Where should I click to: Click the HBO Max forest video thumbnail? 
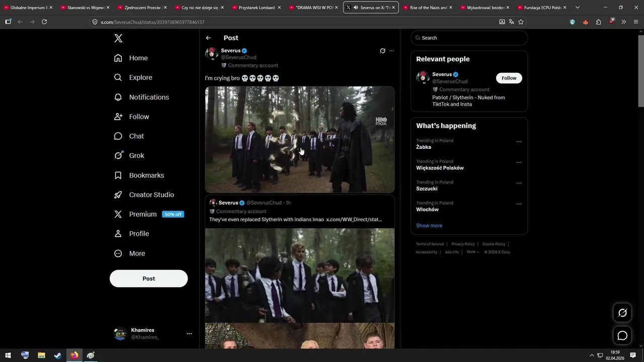point(300,139)
